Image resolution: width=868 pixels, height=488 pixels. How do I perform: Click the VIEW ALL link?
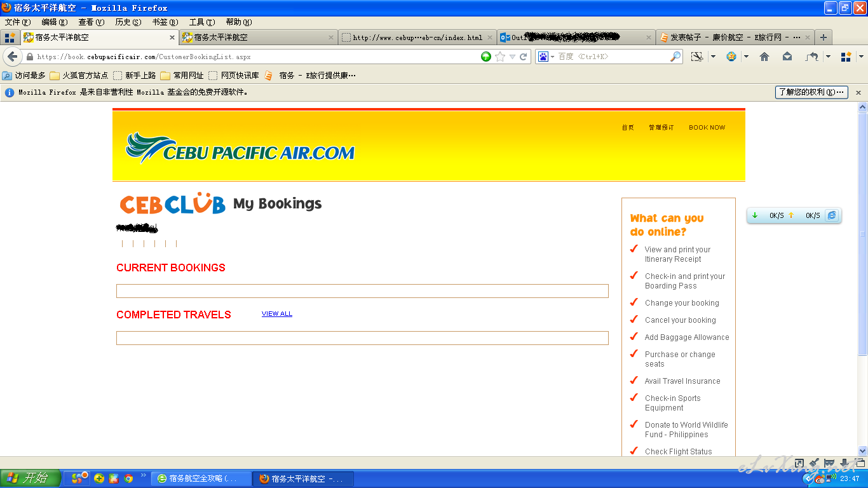pos(277,314)
